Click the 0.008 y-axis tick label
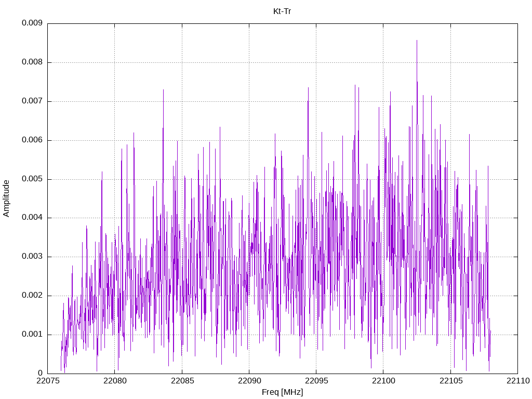 point(32,62)
